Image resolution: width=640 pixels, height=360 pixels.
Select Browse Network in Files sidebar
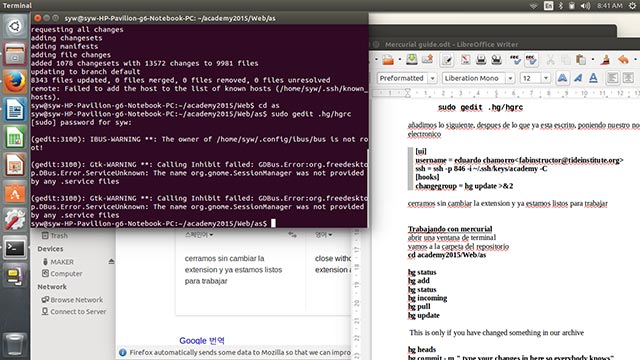[x=72, y=300]
